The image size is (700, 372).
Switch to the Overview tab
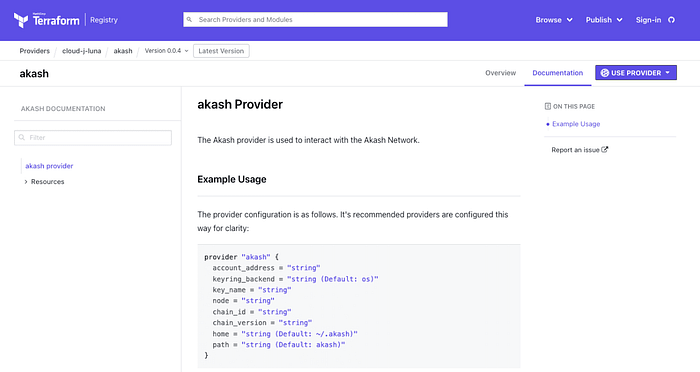(x=500, y=73)
